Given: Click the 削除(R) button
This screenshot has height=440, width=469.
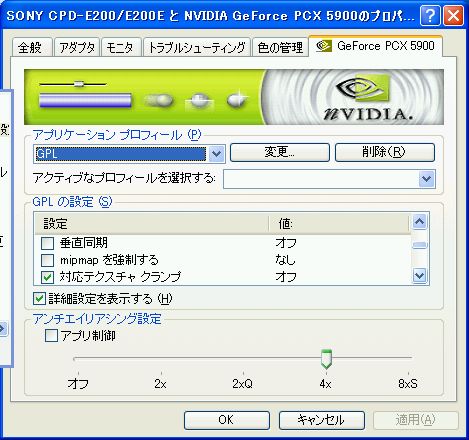Looking at the screenshot, I should click(385, 153).
